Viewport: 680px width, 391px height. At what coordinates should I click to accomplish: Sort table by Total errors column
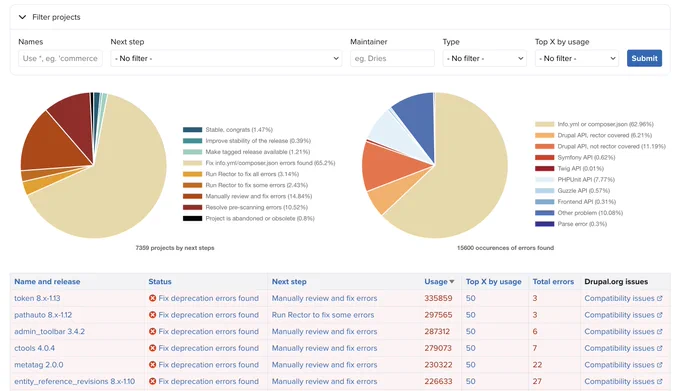pos(553,282)
